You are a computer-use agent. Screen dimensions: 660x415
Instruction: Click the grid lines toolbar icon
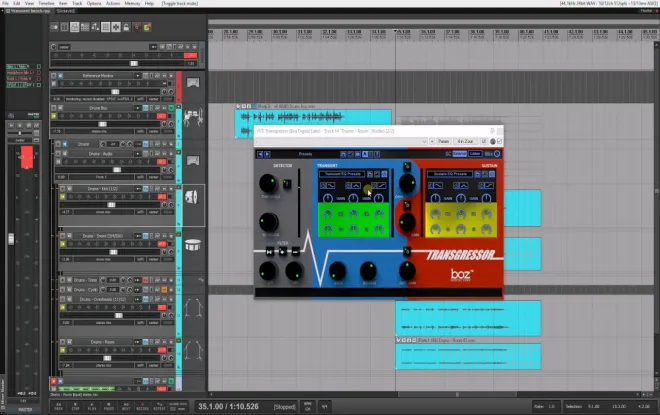pyautogui.click(x=106, y=27)
